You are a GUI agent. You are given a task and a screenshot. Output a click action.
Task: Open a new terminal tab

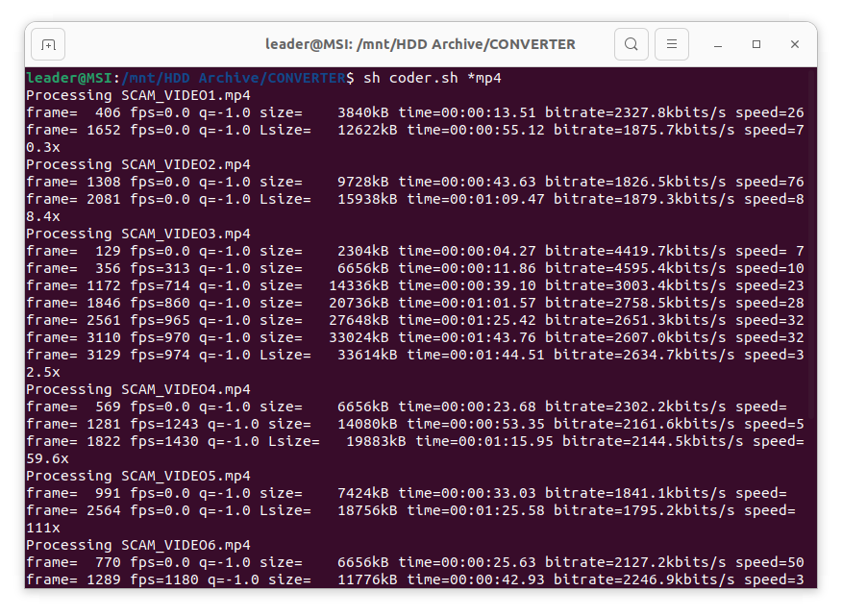48,44
